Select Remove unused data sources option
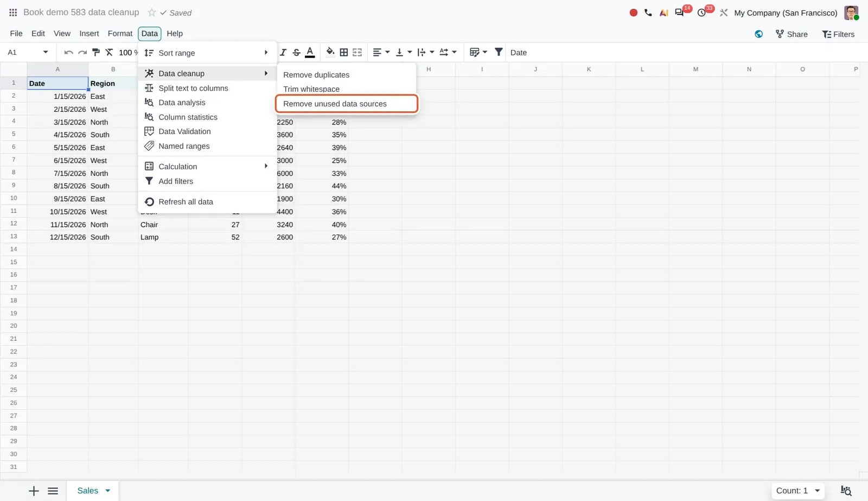Screen dimensions: 868x501 click(x=347, y=104)
